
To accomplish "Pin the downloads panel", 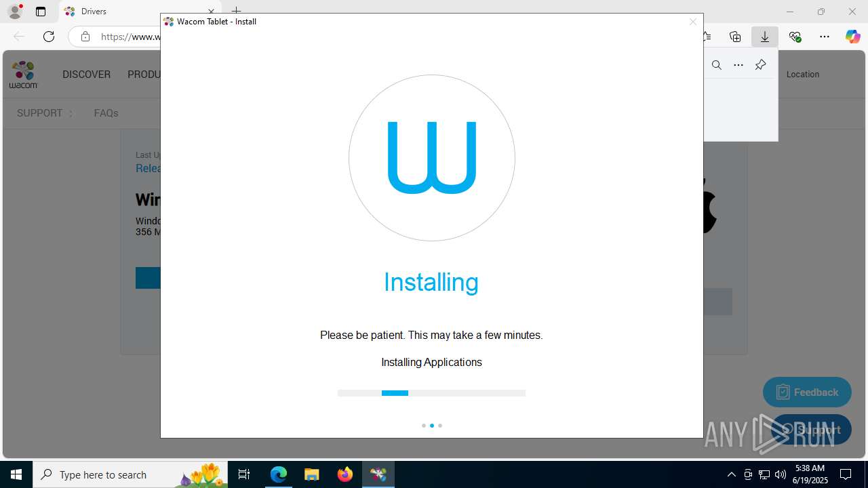I will click(760, 65).
